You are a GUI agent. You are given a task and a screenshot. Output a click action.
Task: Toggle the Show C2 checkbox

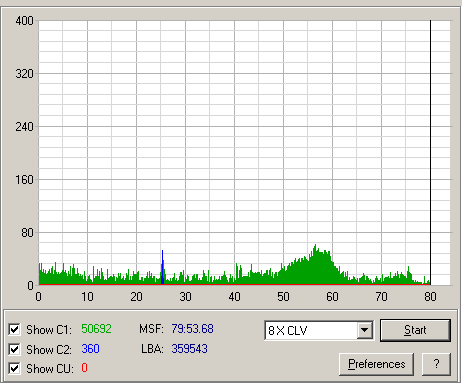(x=14, y=349)
